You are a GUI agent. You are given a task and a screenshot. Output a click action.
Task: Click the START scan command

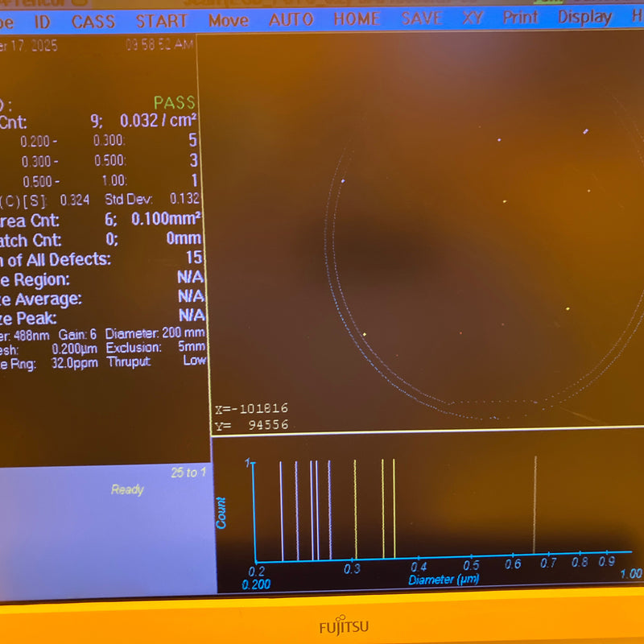coord(162,21)
